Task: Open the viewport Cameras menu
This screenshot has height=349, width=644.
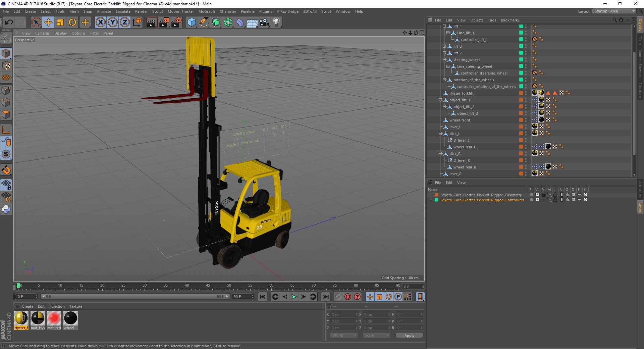Action: [x=42, y=33]
